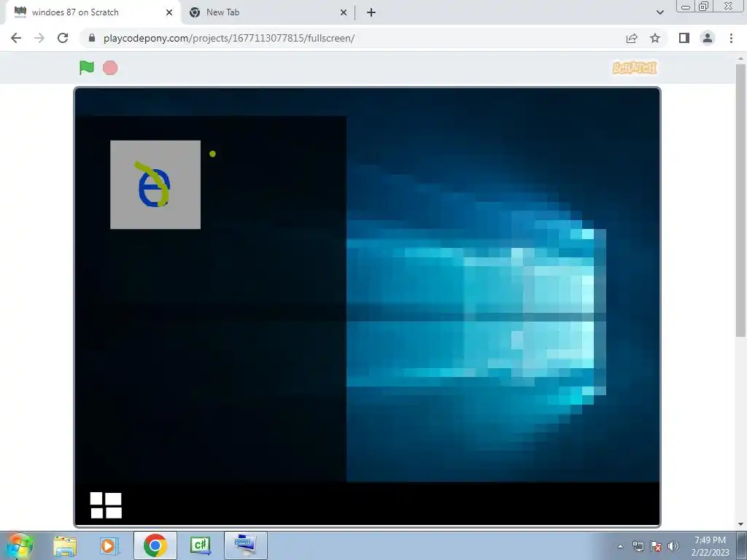Click the white Windows start logo in the project
This screenshot has height=560, width=747.
tap(106, 505)
